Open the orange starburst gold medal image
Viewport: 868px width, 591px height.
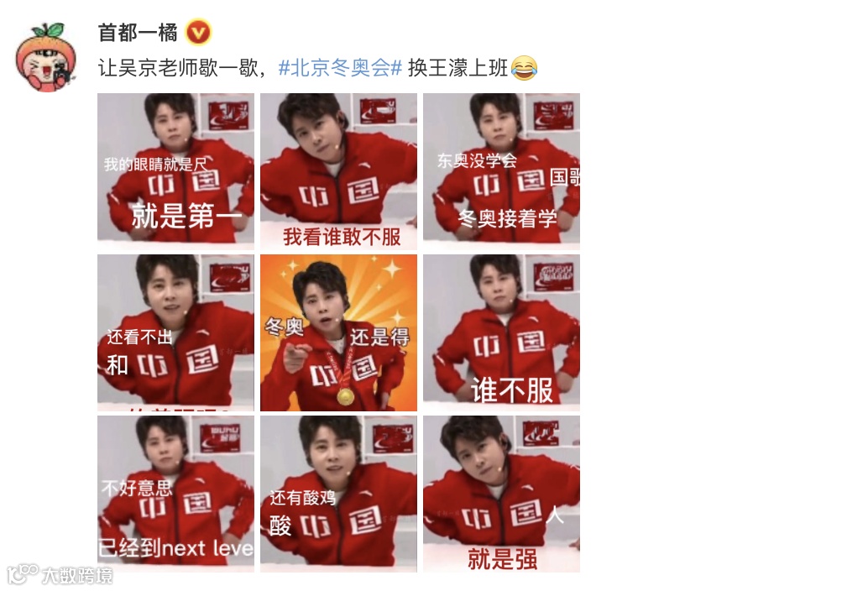coord(338,332)
